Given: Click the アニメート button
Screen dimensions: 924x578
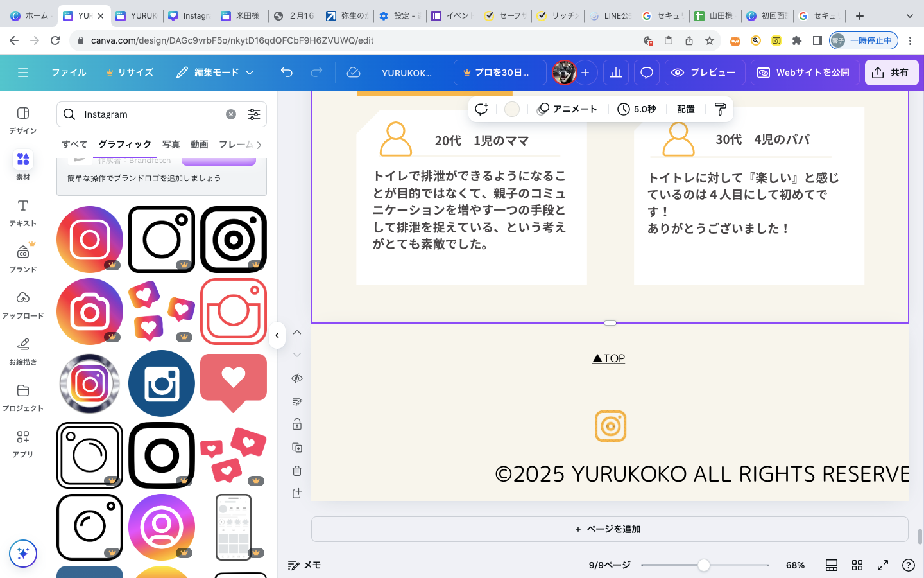Looking at the screenshot, I should coord(567,109).
